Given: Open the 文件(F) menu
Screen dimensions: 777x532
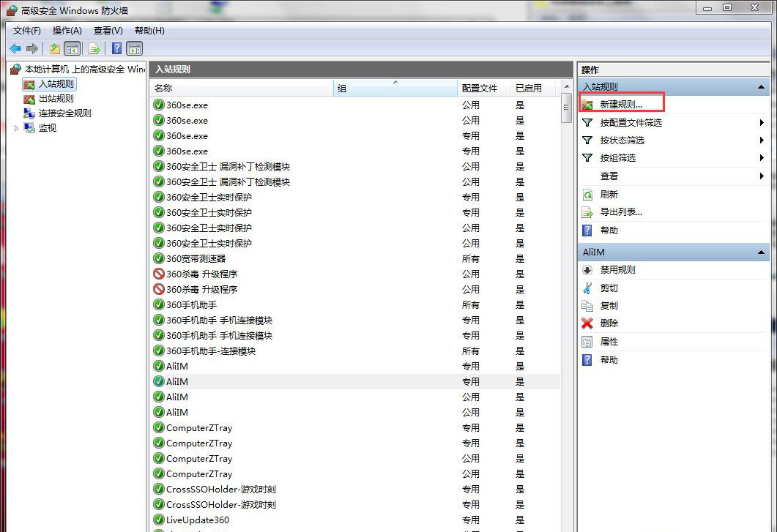Looking at the screenshot, I should coord(27,31).
